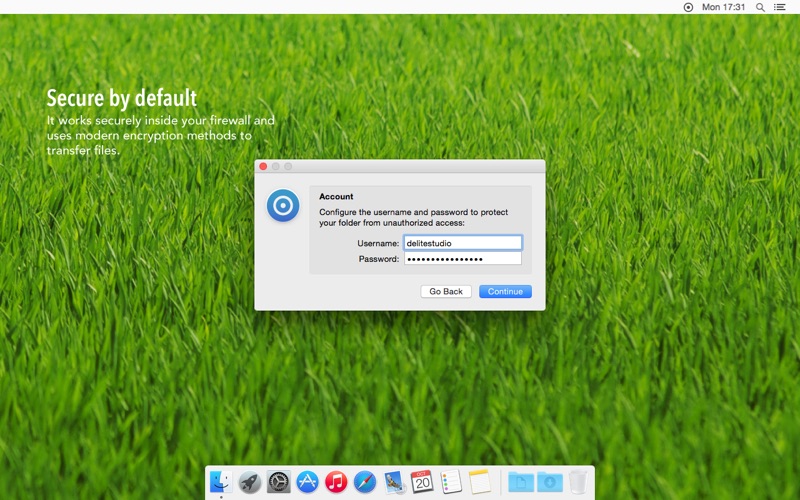Open Calendar from the dock

tap(422, 482)
